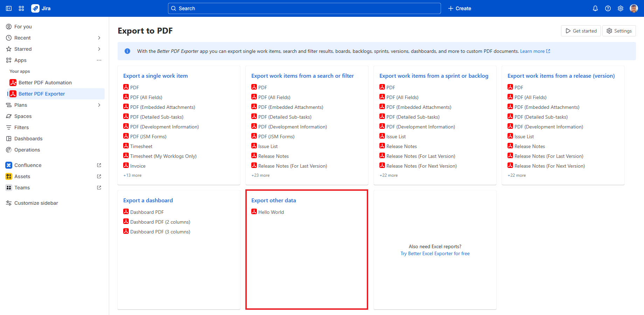Click the app switcher grid icon

[21, 8]
